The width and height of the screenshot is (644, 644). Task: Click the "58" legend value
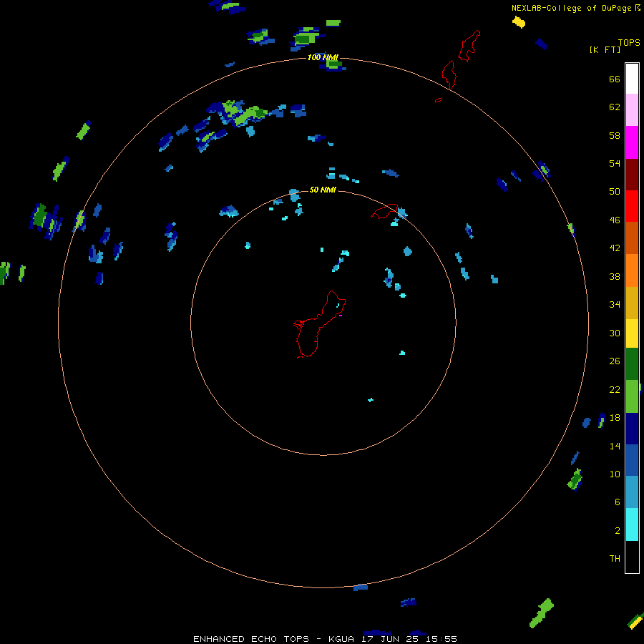tap(615, 135)
